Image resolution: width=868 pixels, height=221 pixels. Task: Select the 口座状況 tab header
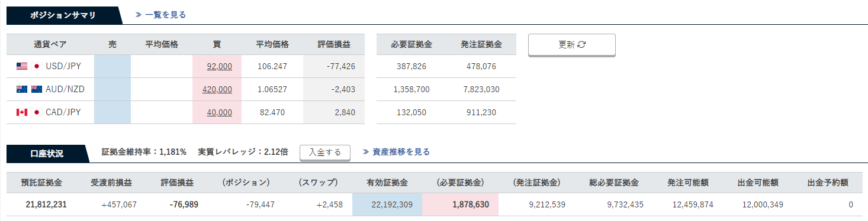click(47, 153)
